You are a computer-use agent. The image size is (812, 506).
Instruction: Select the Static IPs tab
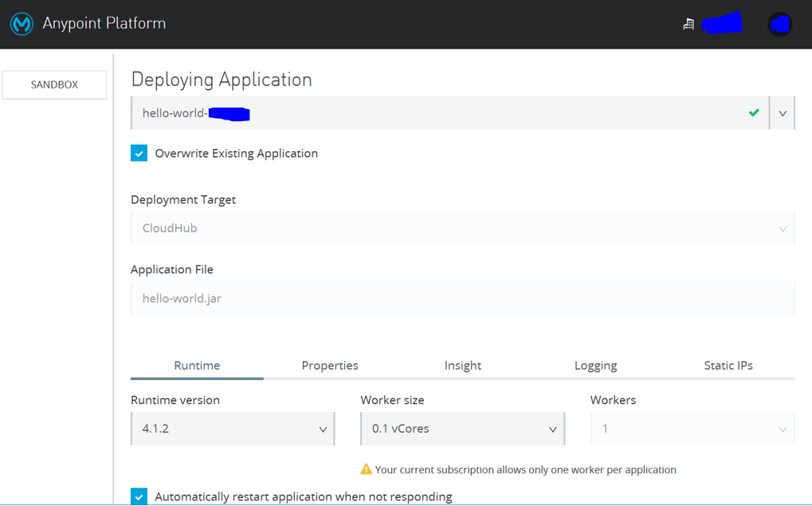[x=728, y=366]
